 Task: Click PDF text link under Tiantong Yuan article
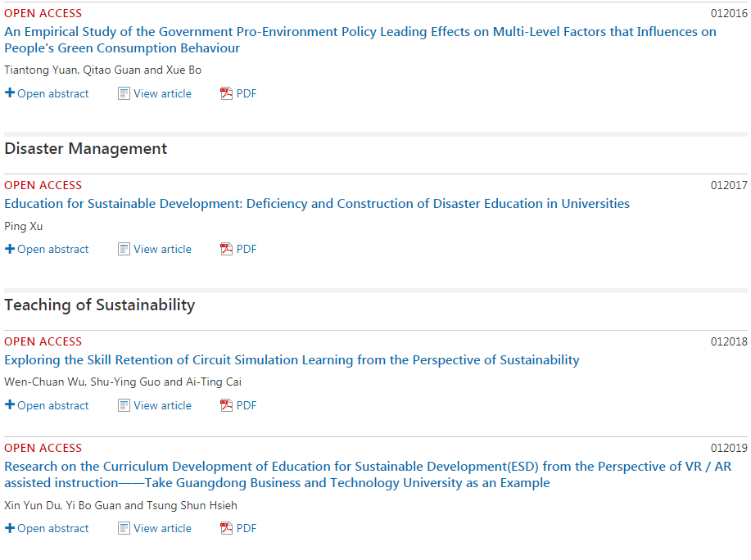247,93
